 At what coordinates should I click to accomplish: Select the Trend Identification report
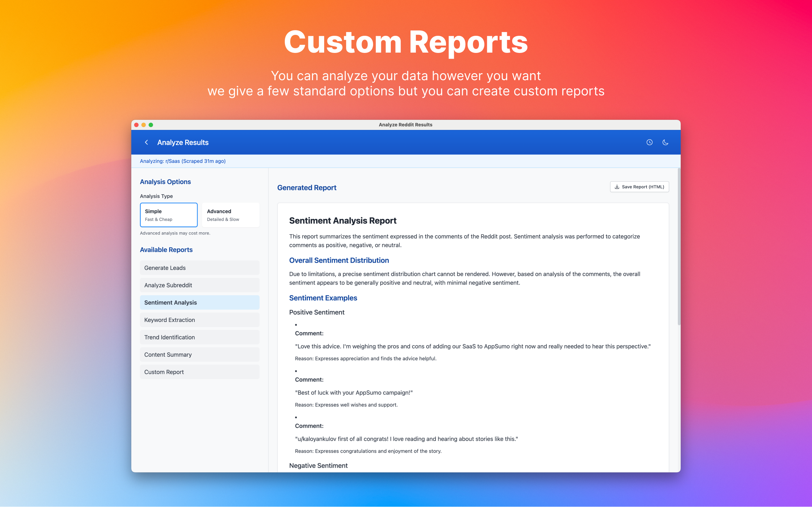(x=199, y=337)
